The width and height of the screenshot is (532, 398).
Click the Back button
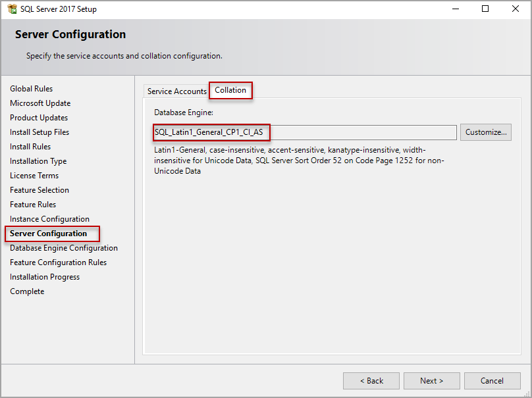371,380
